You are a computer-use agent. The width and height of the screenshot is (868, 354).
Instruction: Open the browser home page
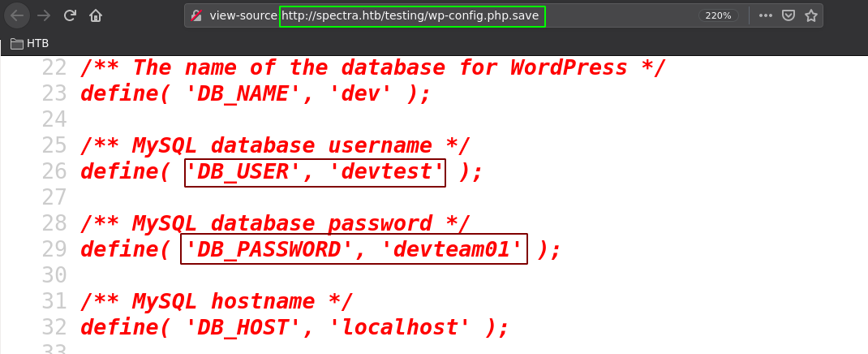pos(96,15)
